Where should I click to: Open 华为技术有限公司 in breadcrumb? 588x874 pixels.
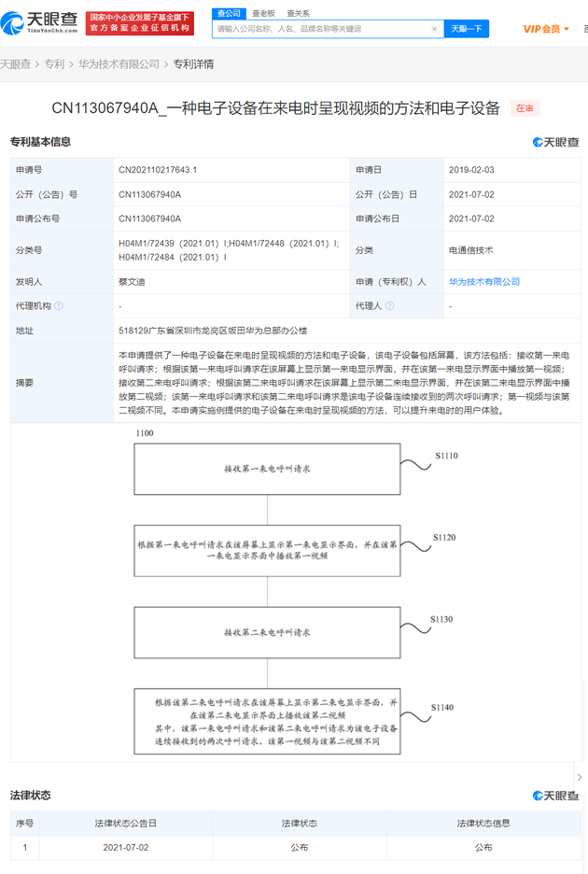point(118,64)
